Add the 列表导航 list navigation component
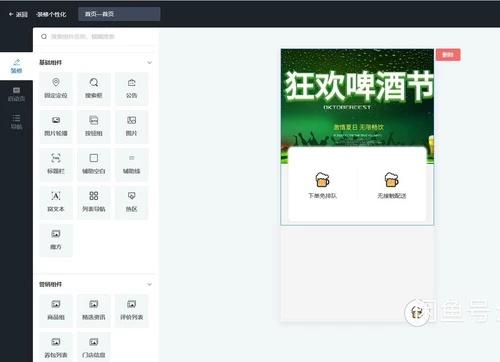 click(x=94, y=202)
